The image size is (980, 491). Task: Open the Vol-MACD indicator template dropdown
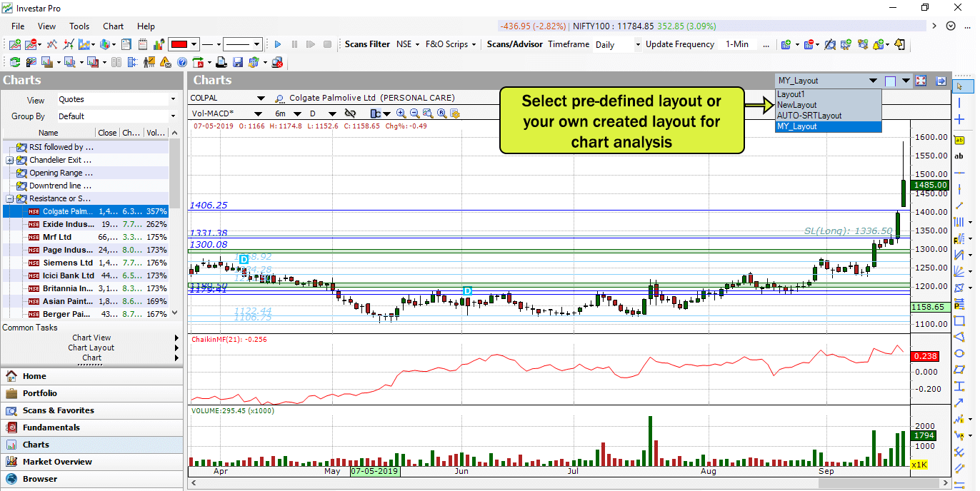click(259, 112)
